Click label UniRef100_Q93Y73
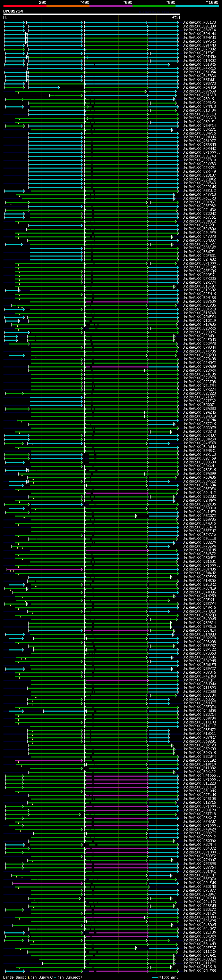Viewport: 222px width, 980px height. [x=199, y=84]
